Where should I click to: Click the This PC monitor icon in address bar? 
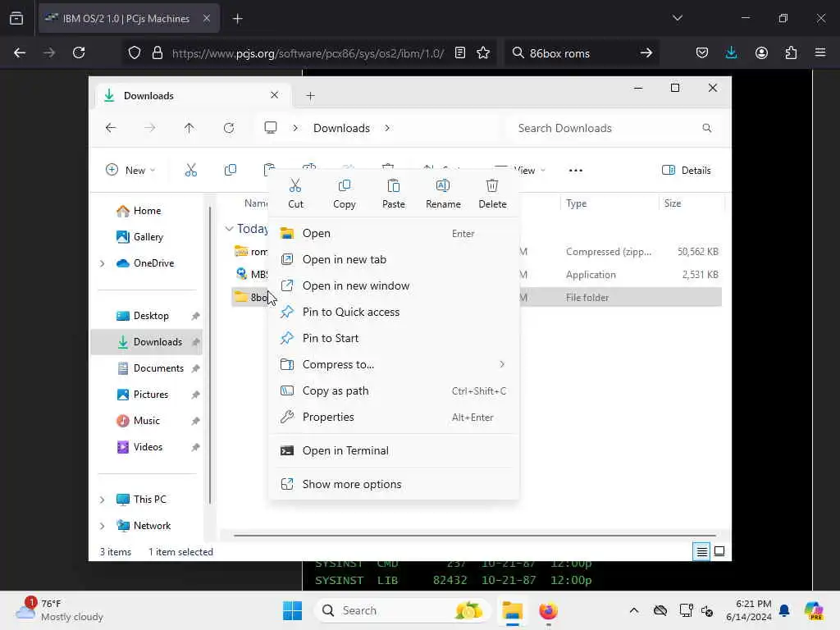(x=271, y=128)
